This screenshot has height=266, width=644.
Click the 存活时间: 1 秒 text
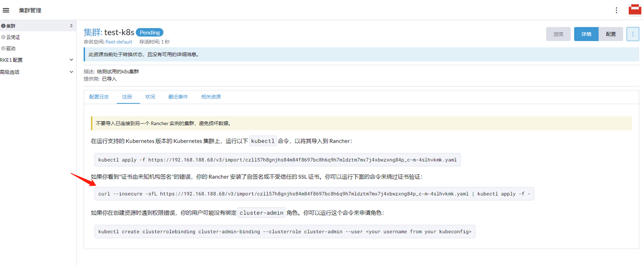click(x=154, y=42)
